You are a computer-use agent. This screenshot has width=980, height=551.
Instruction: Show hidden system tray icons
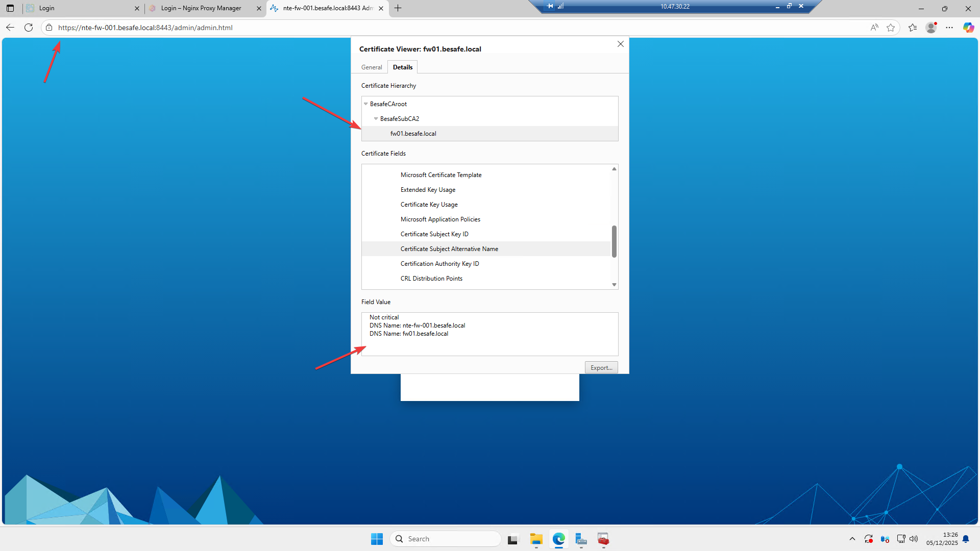852,539
